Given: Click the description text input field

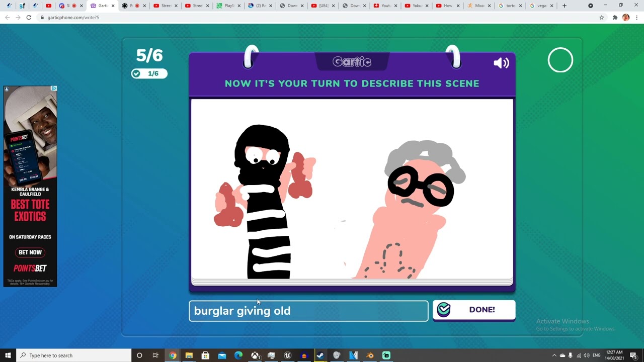Looking at the screenshot, I should (308, 311).
